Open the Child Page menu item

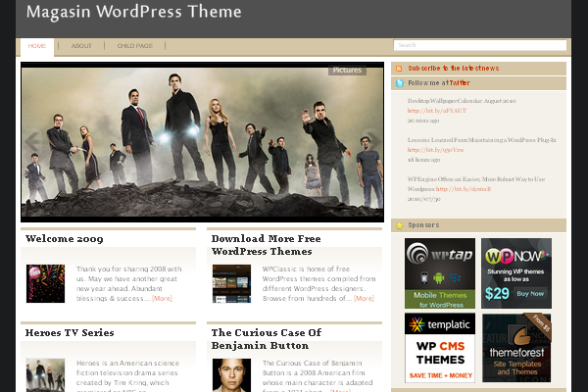click(135, 46)
